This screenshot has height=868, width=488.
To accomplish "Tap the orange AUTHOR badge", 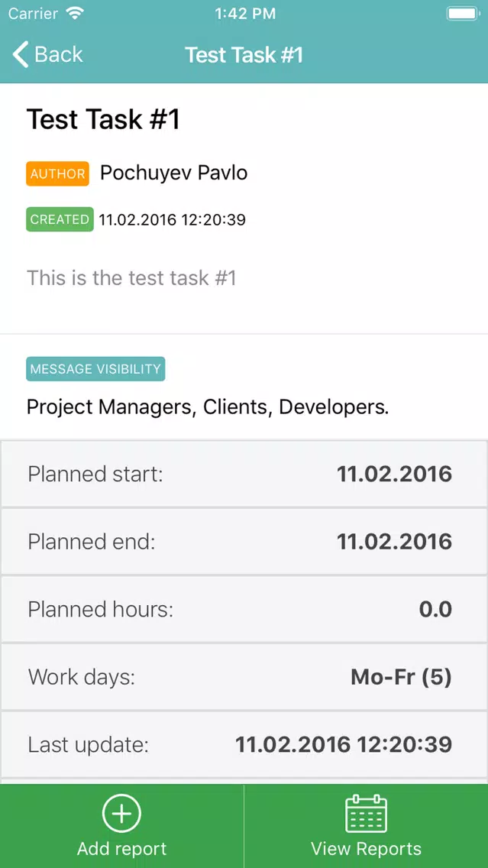I will (x=57, y=173).
